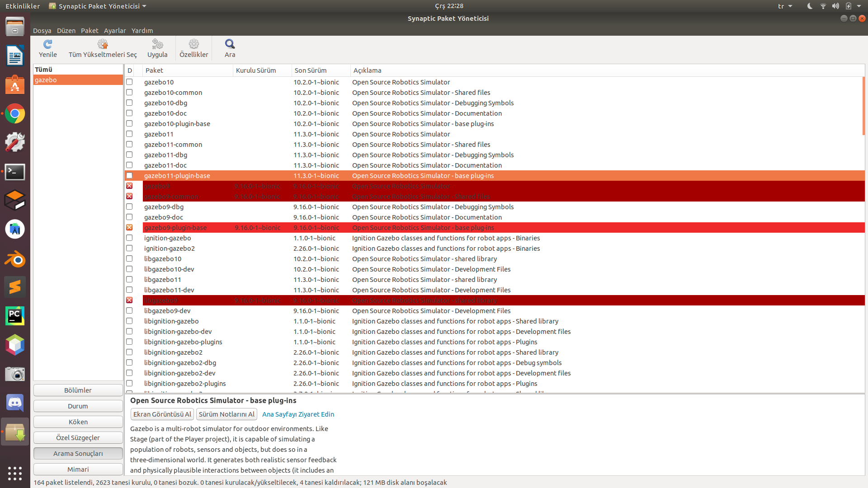This screenshot has height=488, width=868.
Task: Show Köken origin filter
Action: pos(78,422)
